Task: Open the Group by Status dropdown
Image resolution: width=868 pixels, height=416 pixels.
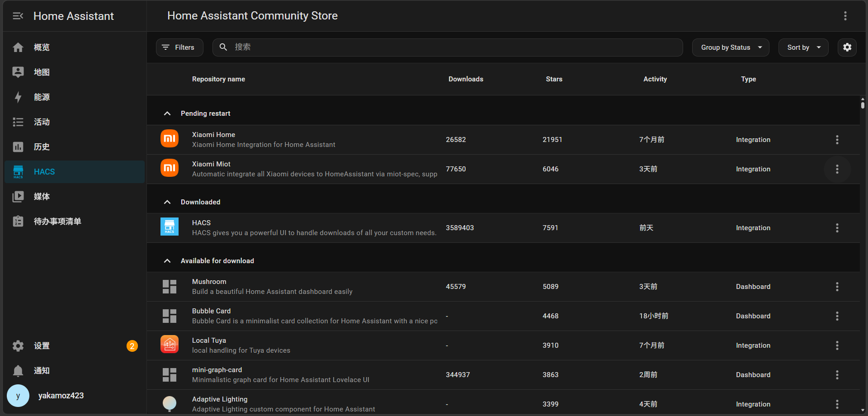Action: click(731, 47)
